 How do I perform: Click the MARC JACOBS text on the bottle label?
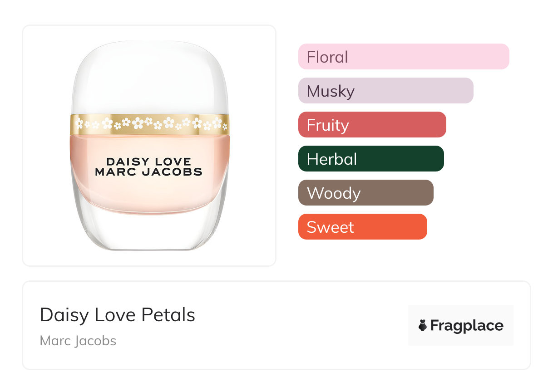pyautogui.click(x=148, y=172)
